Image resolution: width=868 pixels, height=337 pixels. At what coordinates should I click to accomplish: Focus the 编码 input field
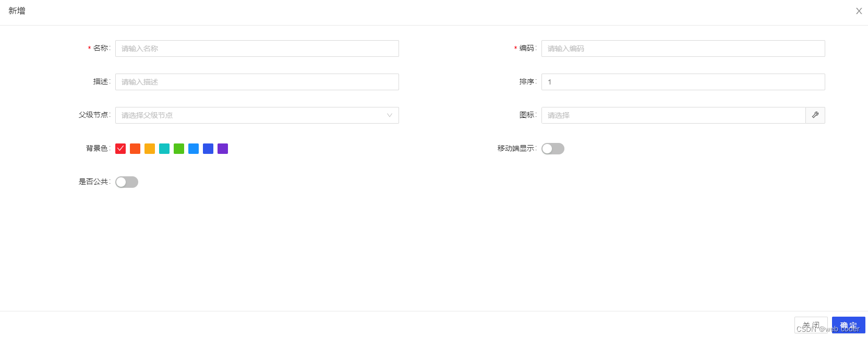(683, 49)
